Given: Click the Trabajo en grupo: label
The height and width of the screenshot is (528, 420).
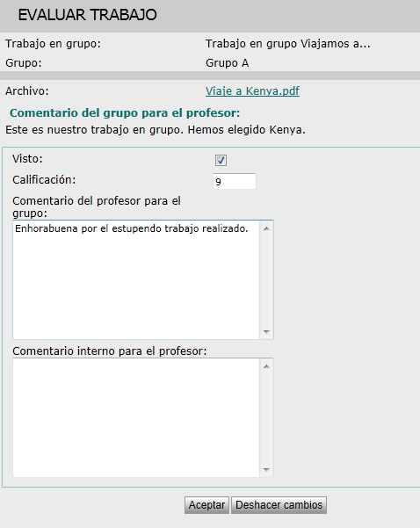Looking at the screenshot, I should coord(54,44).
